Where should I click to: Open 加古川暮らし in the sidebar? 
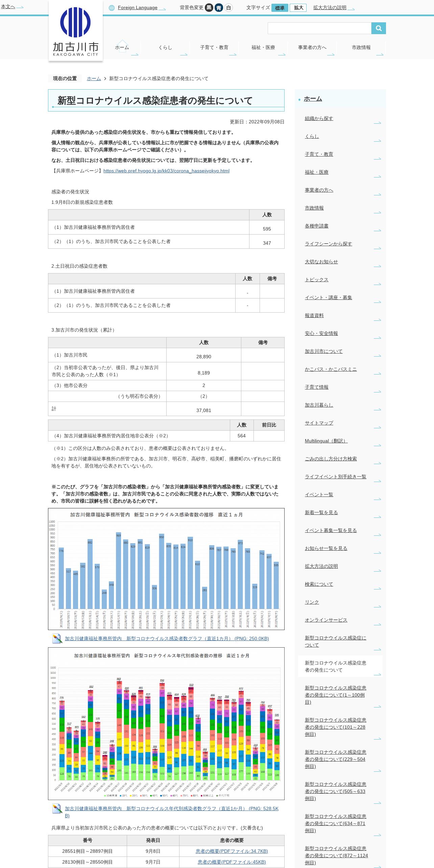click(319, 405)
